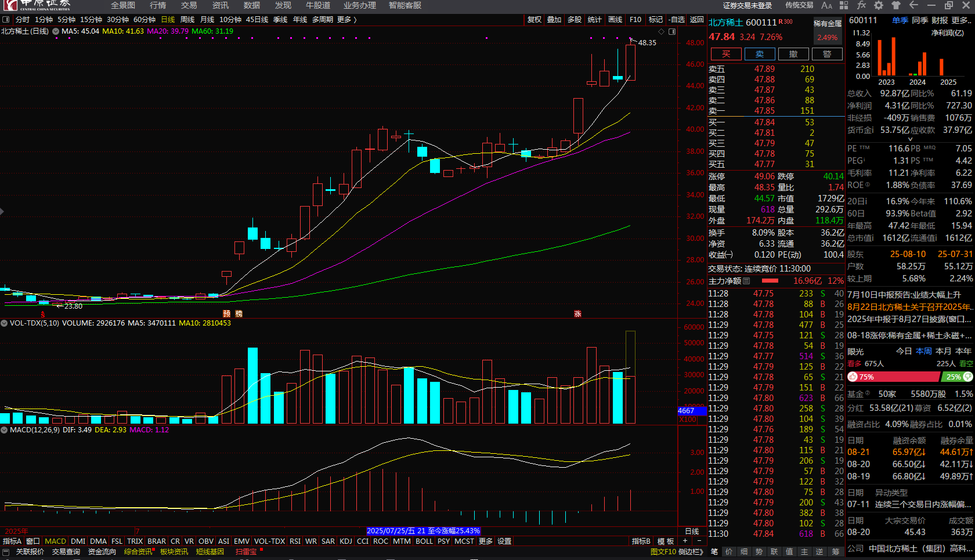Select KDJ indicator tab
This screenshot has width=975, height=560.
coord(346,541)
